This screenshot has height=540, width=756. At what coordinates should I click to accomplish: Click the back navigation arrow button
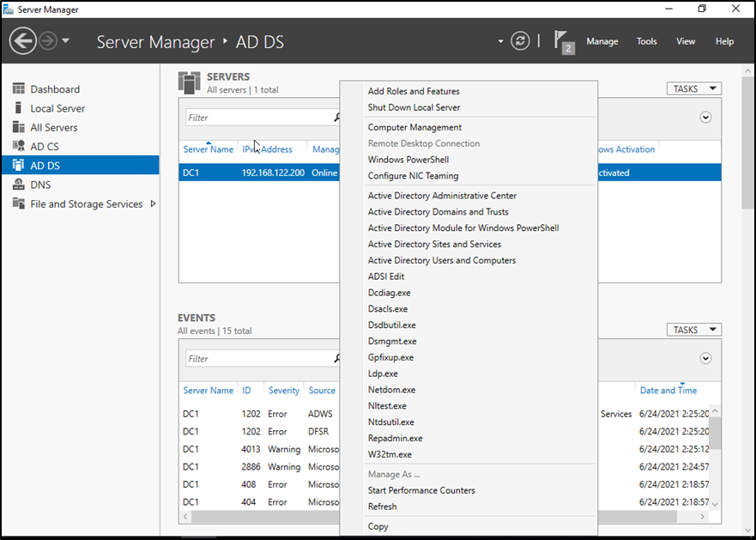pyautogui.click(x=23, y=41)
